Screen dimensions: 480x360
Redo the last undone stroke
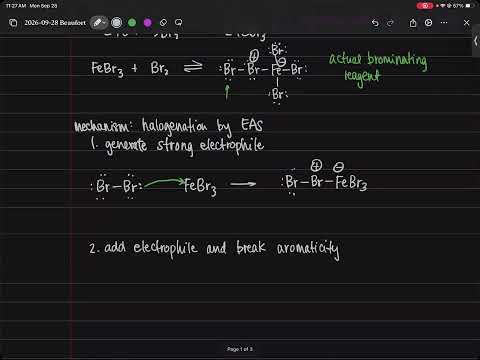click(x=390, y=23)
